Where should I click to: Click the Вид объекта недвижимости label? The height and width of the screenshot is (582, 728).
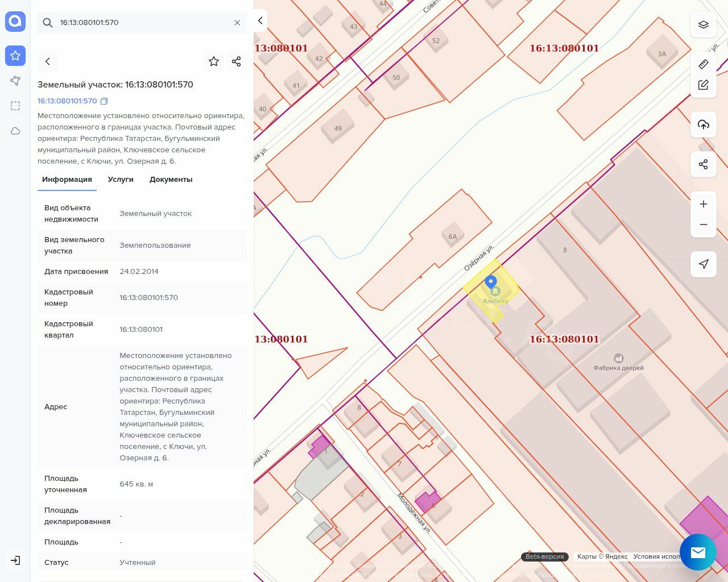(x=71, y=214)
